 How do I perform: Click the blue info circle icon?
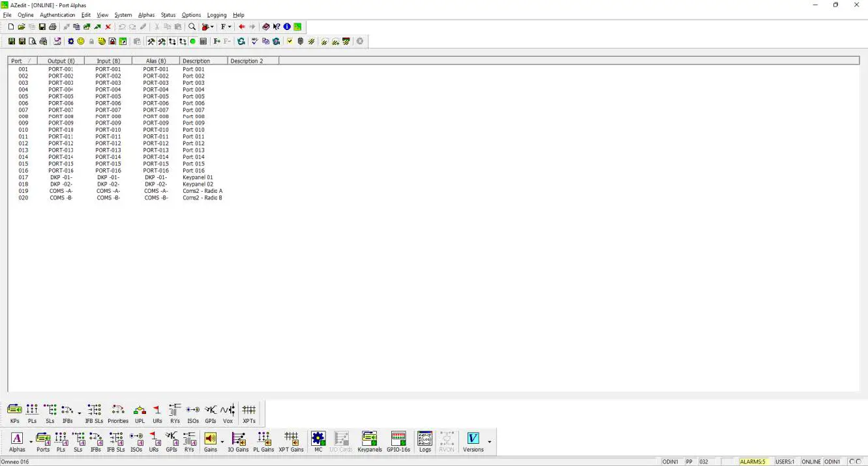point(287,27)
